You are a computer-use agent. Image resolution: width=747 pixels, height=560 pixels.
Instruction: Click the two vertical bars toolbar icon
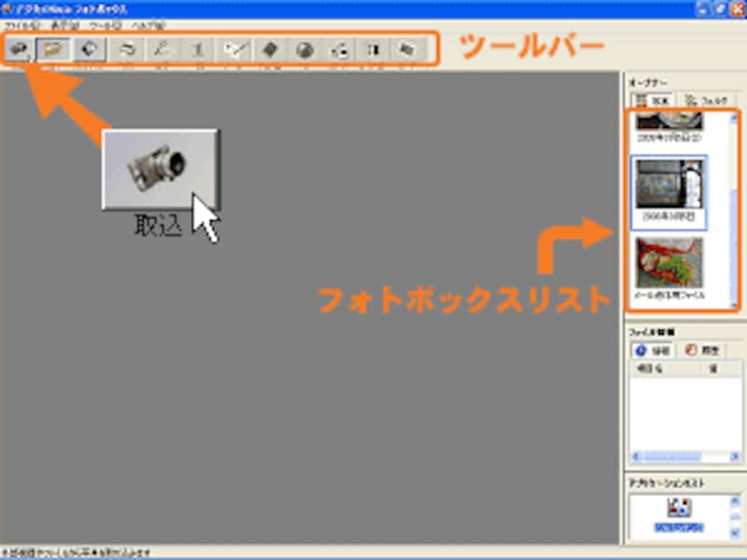click(x=373, y=49)
